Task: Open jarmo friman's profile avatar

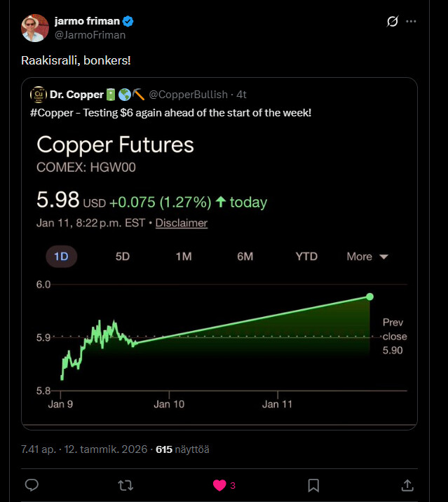Action: 35,28
